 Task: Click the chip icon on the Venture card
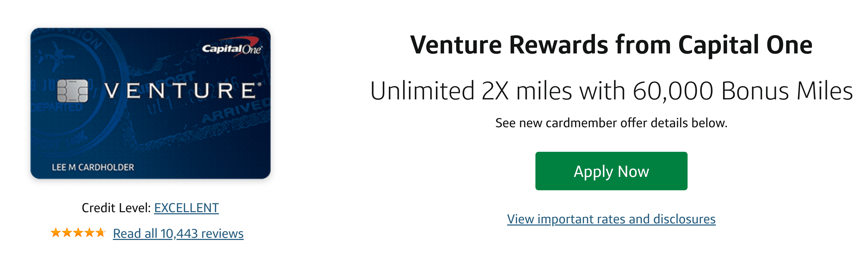[72, 91]
